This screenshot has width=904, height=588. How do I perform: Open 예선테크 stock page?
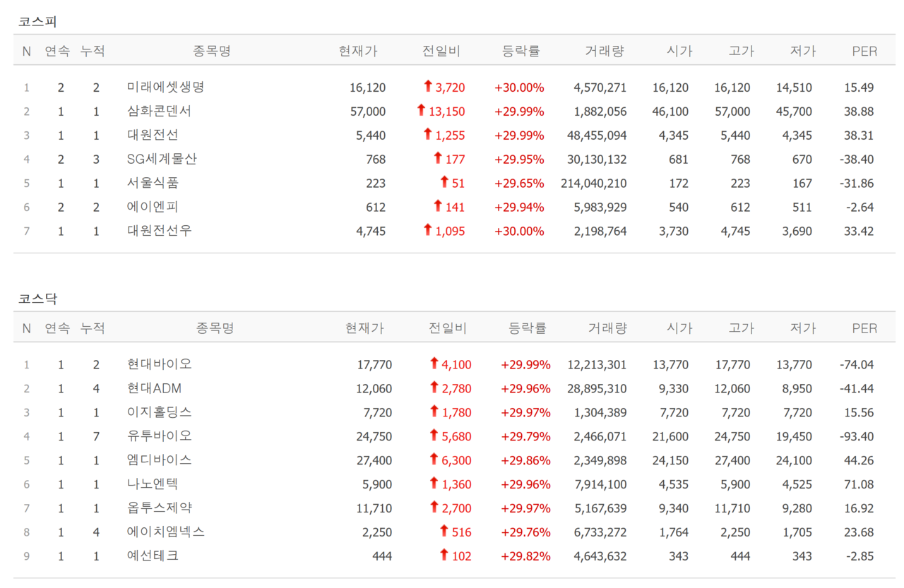(x=153, y=557)
